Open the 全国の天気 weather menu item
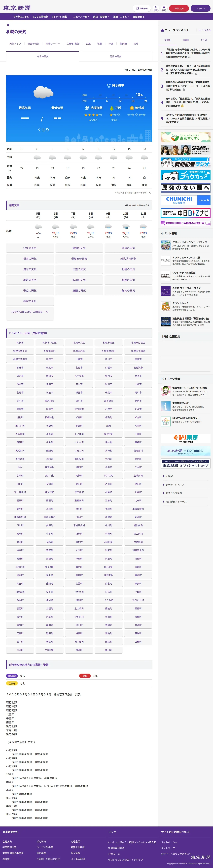Screen dimensions: 213x868 (x=33, y=44)
